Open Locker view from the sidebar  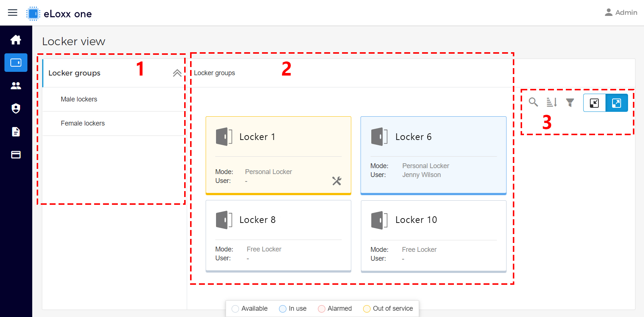[16, 63]
